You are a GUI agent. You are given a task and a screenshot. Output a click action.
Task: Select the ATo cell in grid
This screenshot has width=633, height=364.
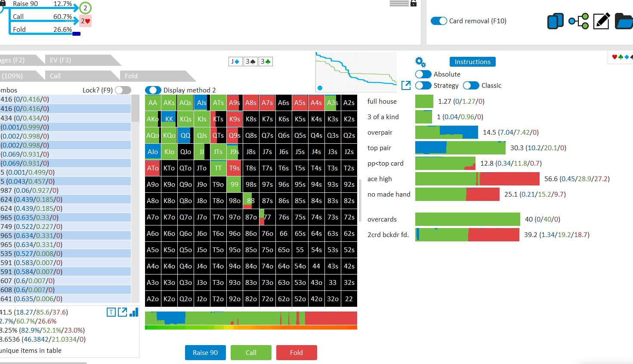click(x=153, y=168)
